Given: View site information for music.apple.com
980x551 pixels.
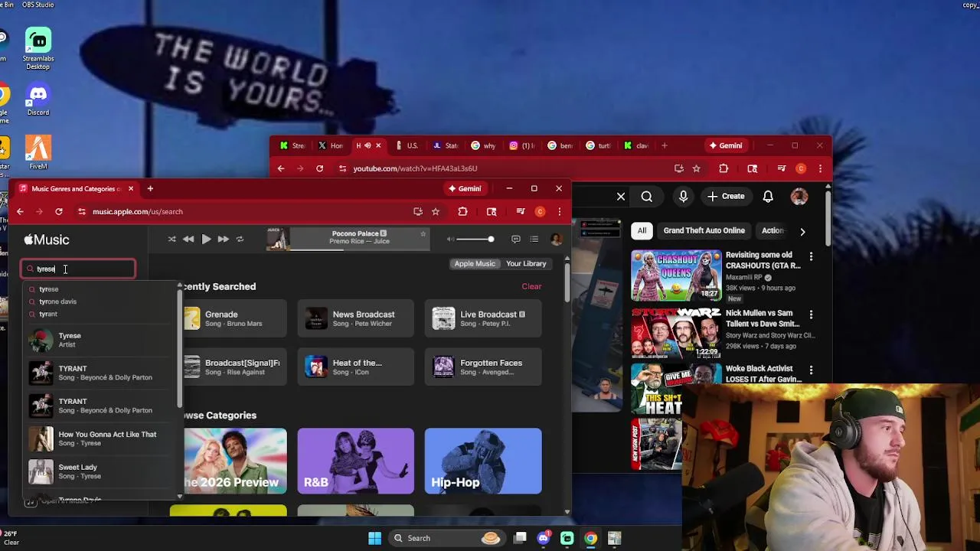Looking at the screenshot, I should [x=82, y=212].
